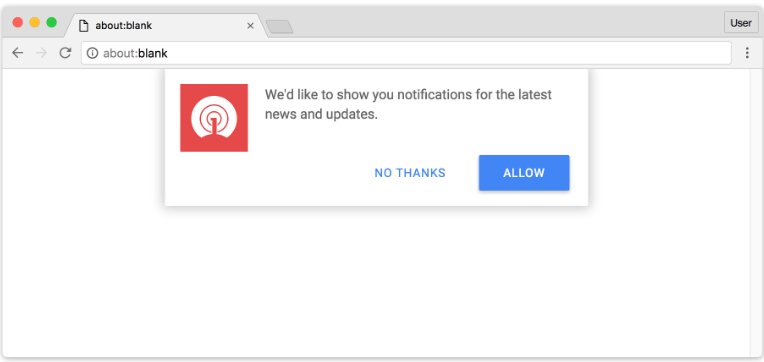Click the yellow minimize window button
The height and width of the screenshot is (362, 764).
click(x=35, y=22)
